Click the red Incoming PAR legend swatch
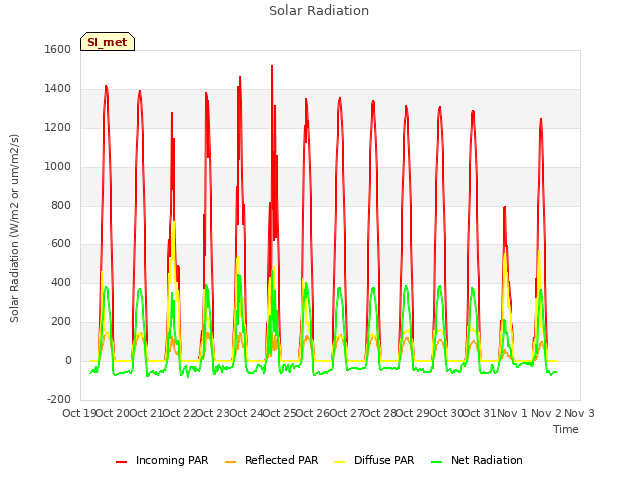Viewport: 640px width, 480px height. (x=122, y=462)
